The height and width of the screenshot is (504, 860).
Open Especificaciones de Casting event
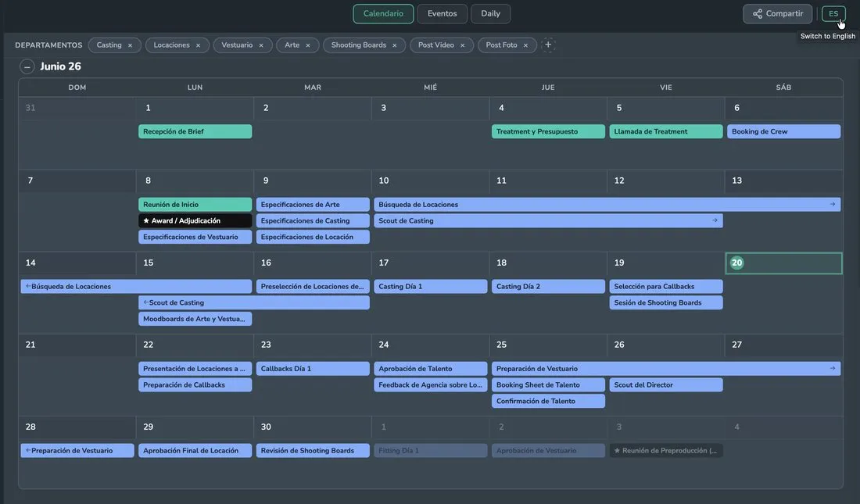(313, 220)
